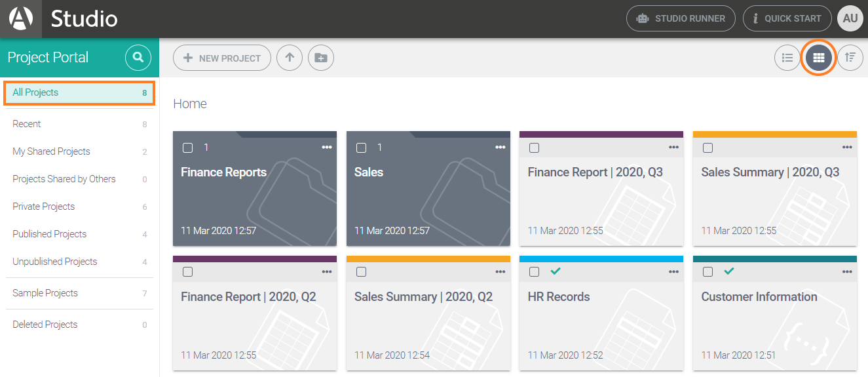Click the New Project button
868x377 pixels.
point(222,58)
